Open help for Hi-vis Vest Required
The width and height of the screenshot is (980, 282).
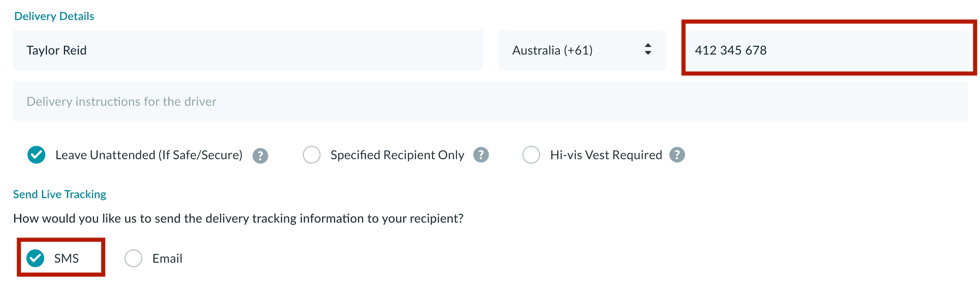(677, 155)
